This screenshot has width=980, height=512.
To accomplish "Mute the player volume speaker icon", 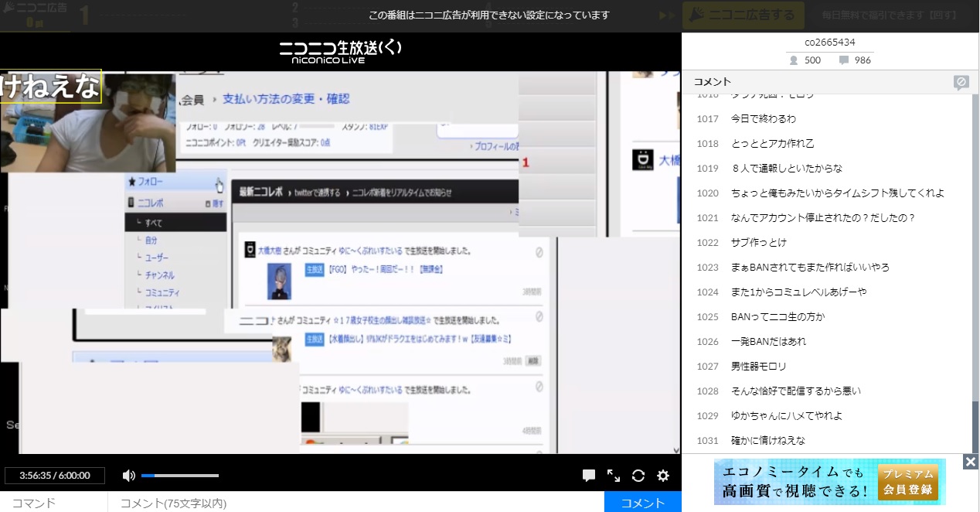I will point(128,476).
